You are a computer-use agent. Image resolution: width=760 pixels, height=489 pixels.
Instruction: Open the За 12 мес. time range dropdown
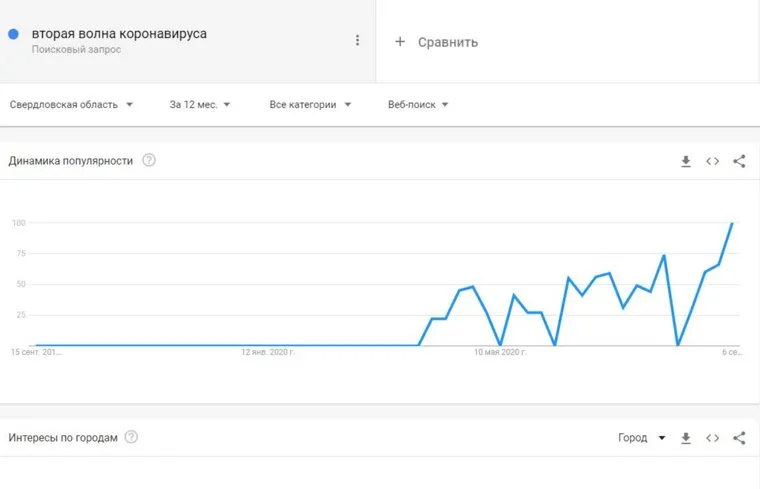pyautogui.click(x=200, y=104)
